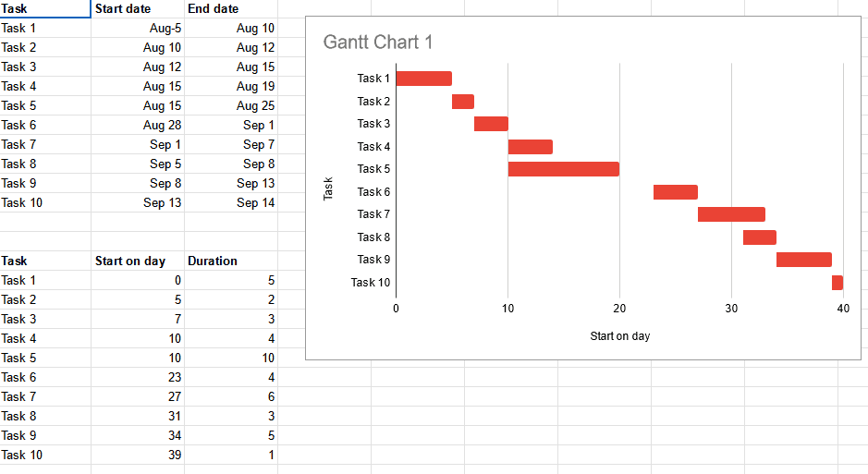The width and height of the screenshot is (868, 474).
Task: Select the Task 1 bar in Gantt chart
Action: point(423,79)
